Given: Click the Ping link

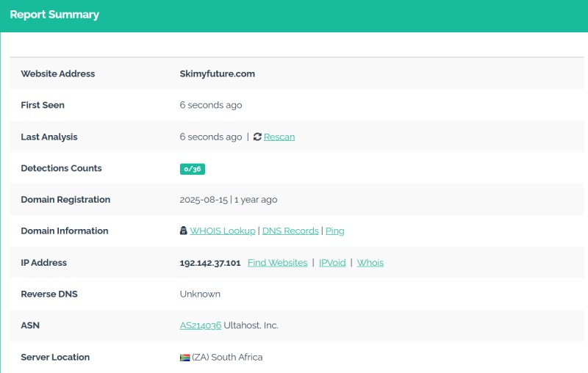Looking at the screenshot, I should point(335,231).
